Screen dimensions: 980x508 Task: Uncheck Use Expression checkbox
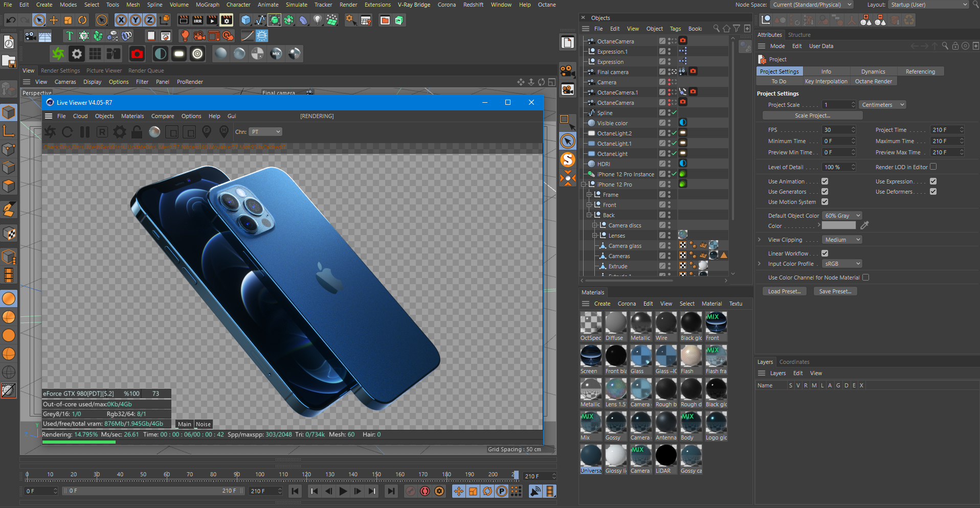click(933, 181)
